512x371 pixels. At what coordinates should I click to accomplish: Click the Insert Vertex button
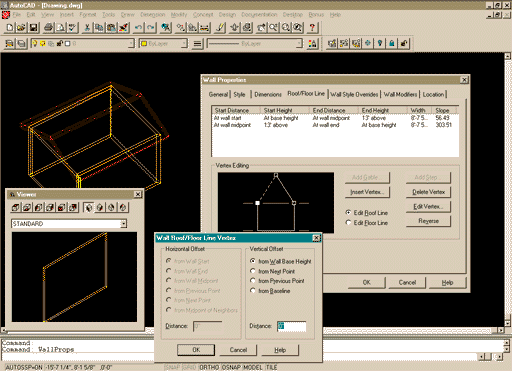(367, 192)
